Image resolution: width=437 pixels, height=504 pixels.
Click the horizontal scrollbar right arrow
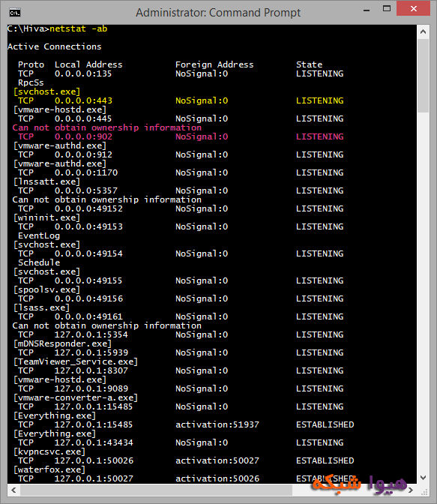click(x=411, y=490)
